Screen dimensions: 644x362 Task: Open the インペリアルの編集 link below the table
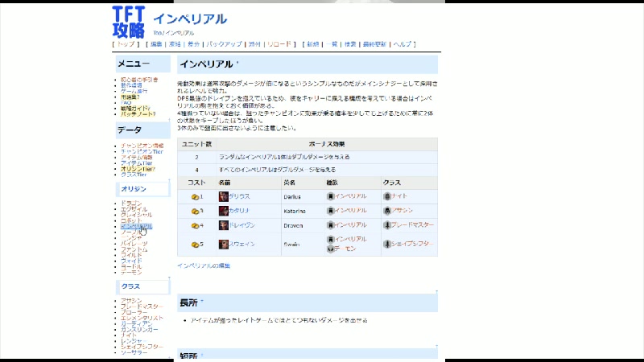pos(204,266)
